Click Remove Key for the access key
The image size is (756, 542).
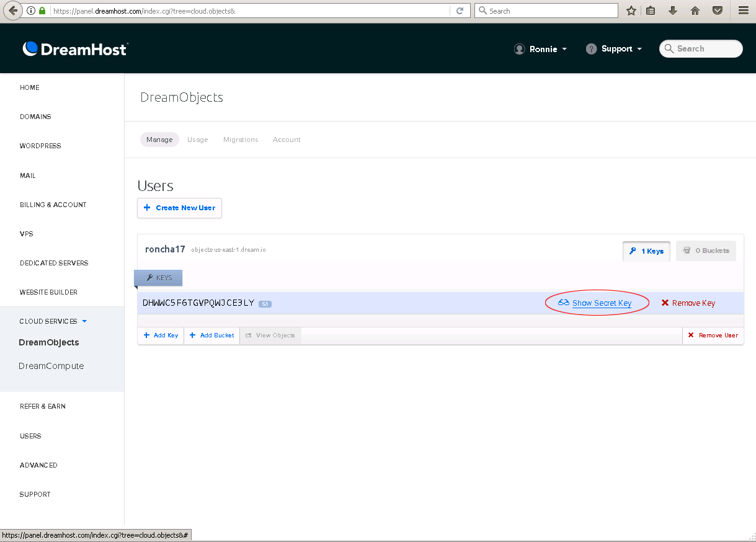[688, 303]
